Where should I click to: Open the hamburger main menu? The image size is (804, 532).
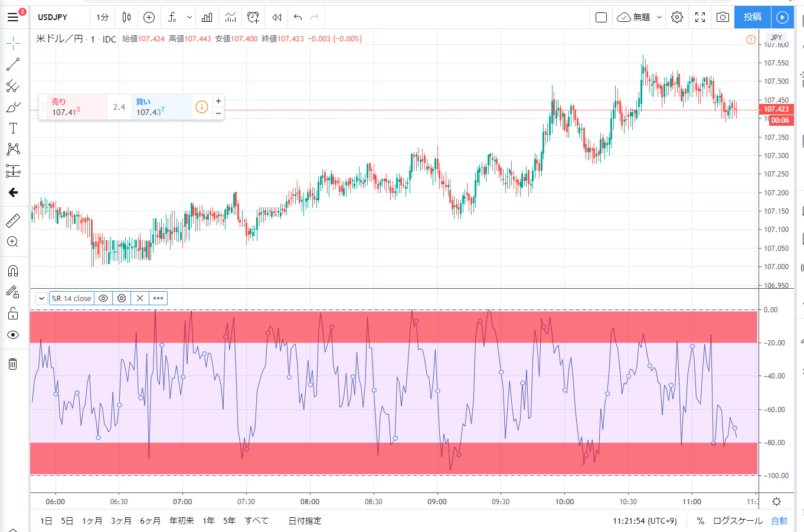[x=13, y=17]
